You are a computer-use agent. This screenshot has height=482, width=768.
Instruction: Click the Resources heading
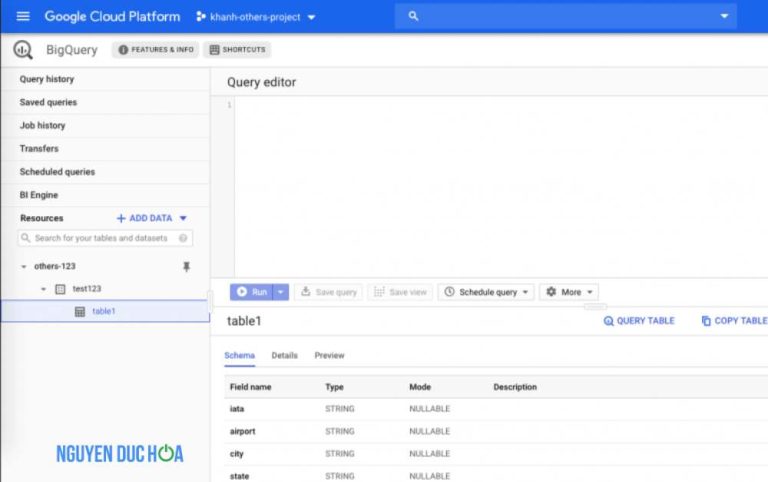click(42, 218)
